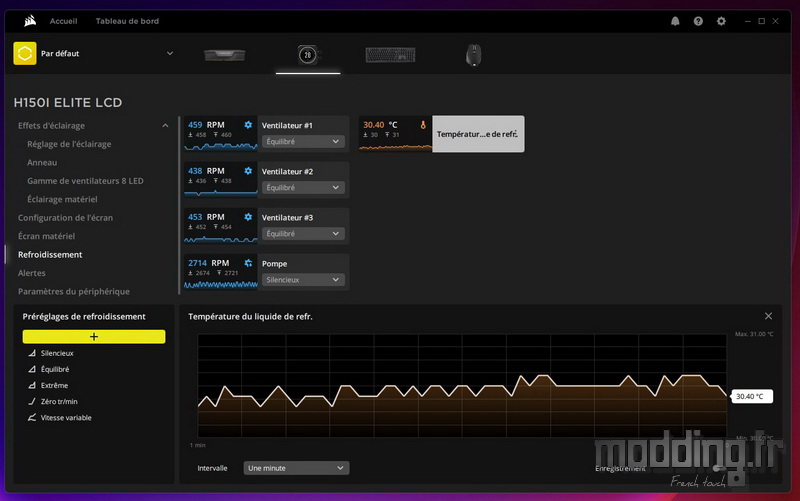800x501 pixels.
Task: Click the thermometer icon on temperature tile
Action: coord(423,124)
